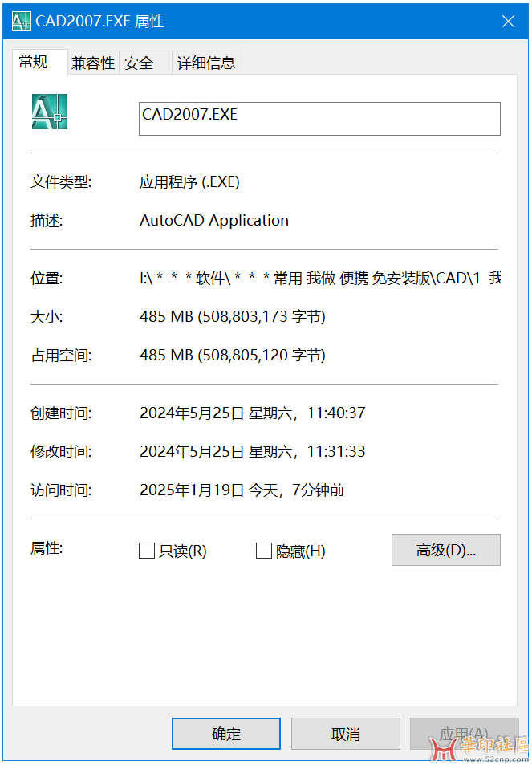Image resolution: width=532 pixels, height=765 pixels.
Task: Click the 描述: label
Action: pos(47,221)
